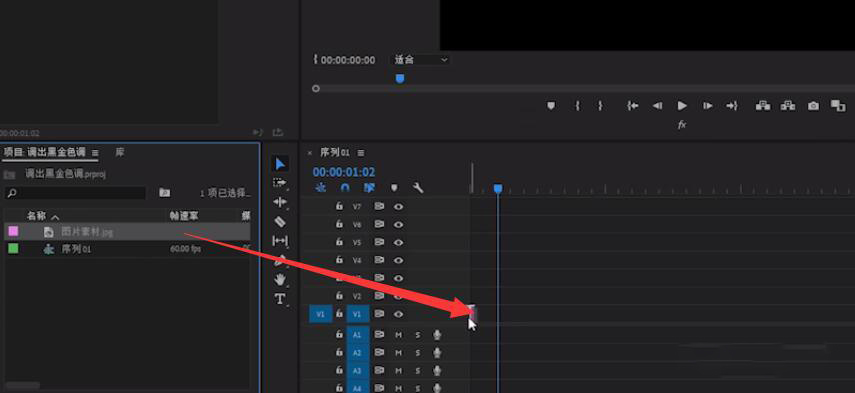Toggle V7 track eye visibility
Screen dimensions: 855x393
tap(399, 207)
